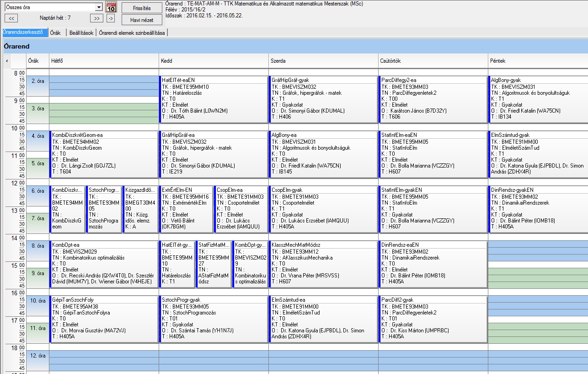This screenshot has height=374, width=588.
Task: Open Órarendi elemek szinbeállítása tab
Action: (132, 33)
